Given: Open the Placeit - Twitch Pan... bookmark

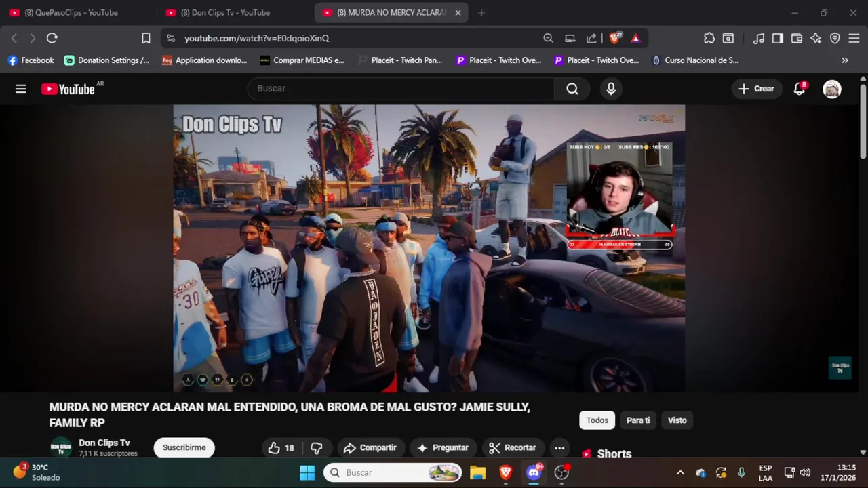Looking at the screenshot, I should coord(400,60).
